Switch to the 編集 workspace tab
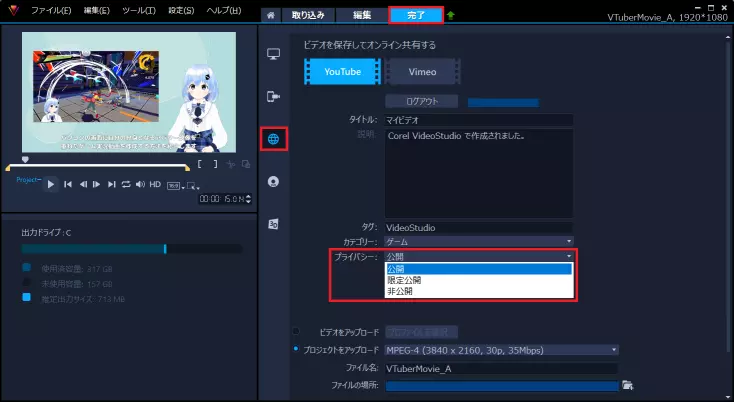The height and width of the screenshot is (402, 734). click(362, 15)
